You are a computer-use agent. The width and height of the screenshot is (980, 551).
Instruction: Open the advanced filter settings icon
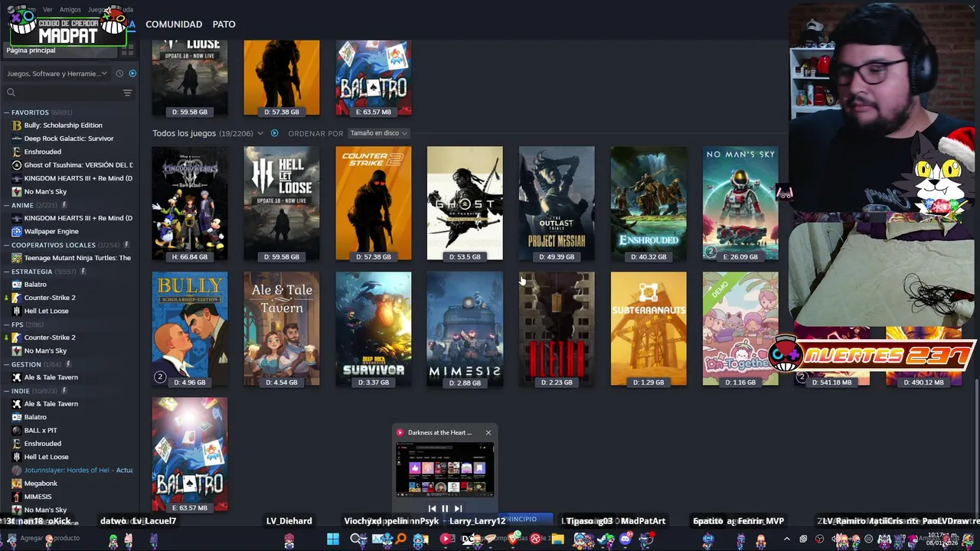[127, 93]
